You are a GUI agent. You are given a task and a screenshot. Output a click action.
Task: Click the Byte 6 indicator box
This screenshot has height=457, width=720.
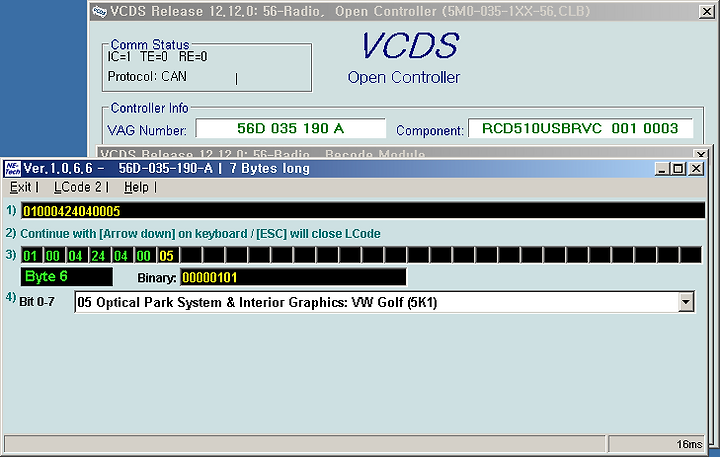pos(67,276)
